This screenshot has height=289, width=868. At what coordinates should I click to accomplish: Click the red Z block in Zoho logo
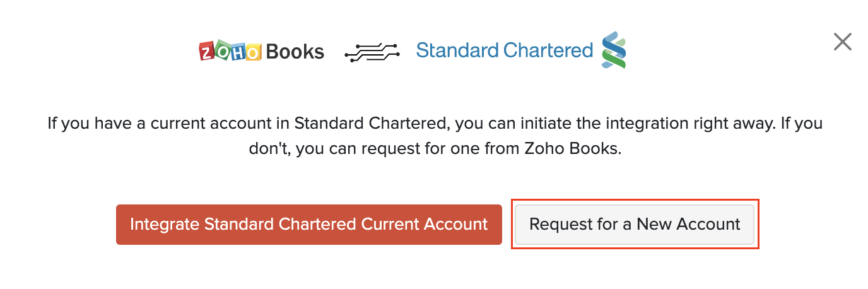click(x=208, y=52)
